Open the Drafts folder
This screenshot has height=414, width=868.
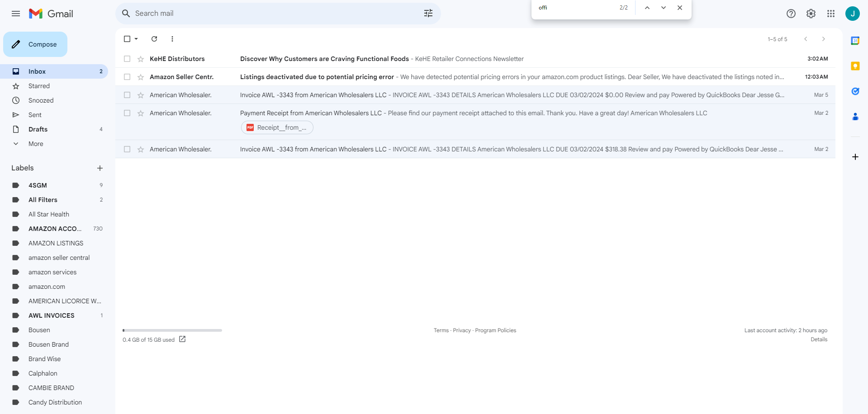[54, 129]
